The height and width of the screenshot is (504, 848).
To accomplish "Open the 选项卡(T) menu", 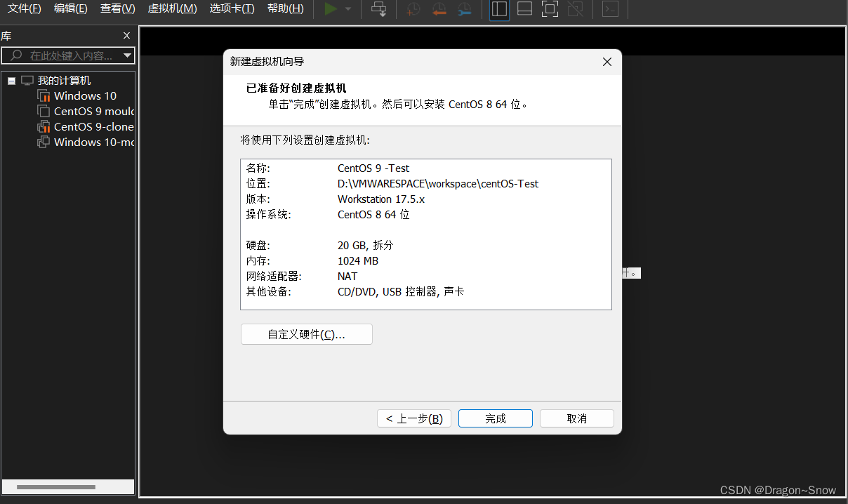I will (232, 8).
